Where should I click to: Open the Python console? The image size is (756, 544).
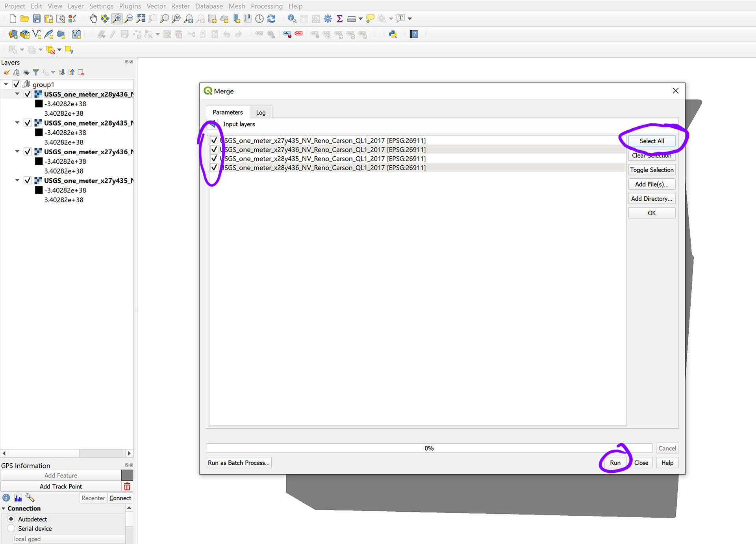click(393, 34)
